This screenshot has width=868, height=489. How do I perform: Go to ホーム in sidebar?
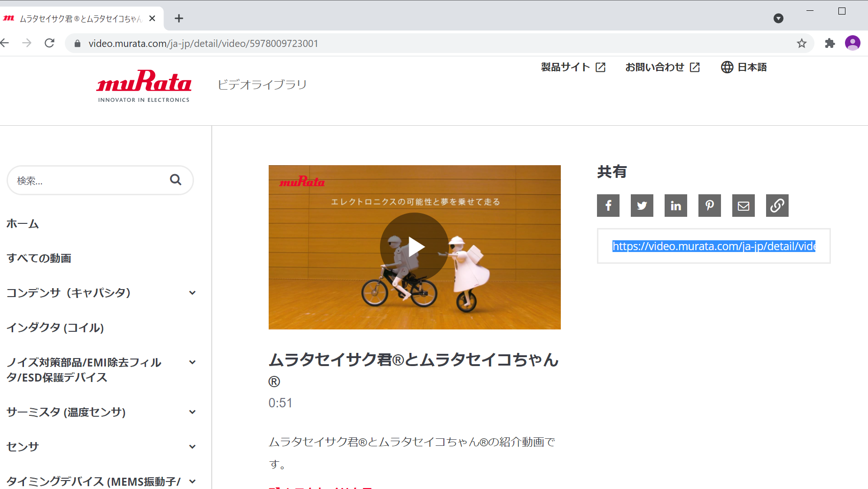tap(23, 224)
